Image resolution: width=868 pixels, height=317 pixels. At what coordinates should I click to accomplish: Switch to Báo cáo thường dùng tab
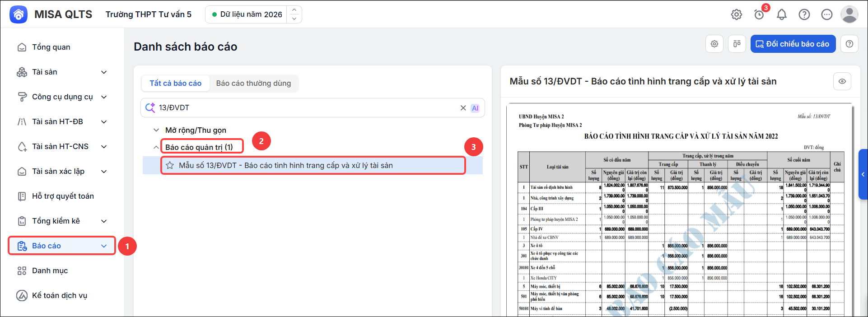[253, 83]
